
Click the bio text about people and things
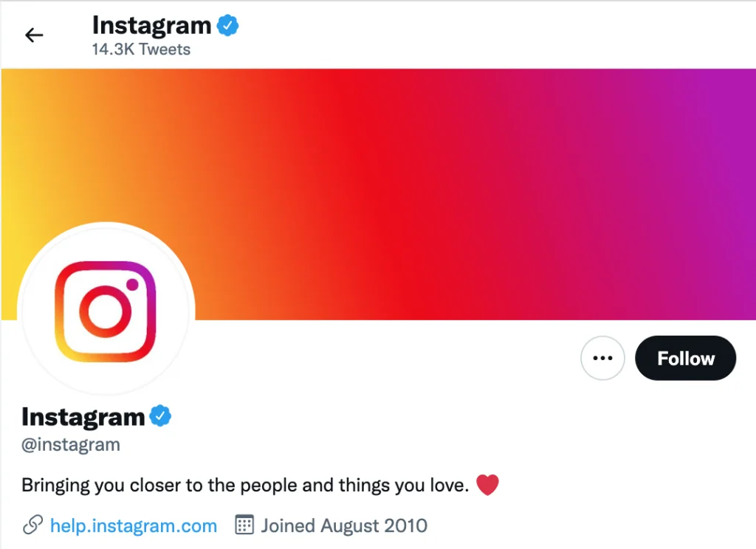245,486
